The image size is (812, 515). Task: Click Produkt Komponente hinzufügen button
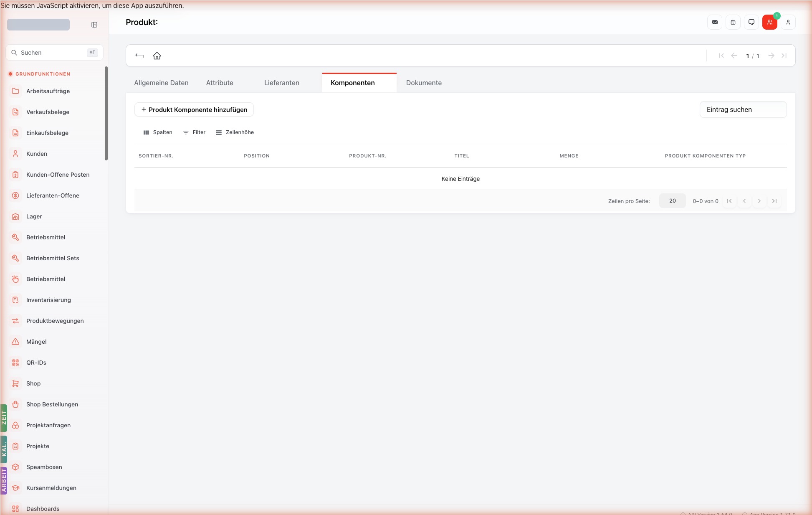[x=194, y=109]
